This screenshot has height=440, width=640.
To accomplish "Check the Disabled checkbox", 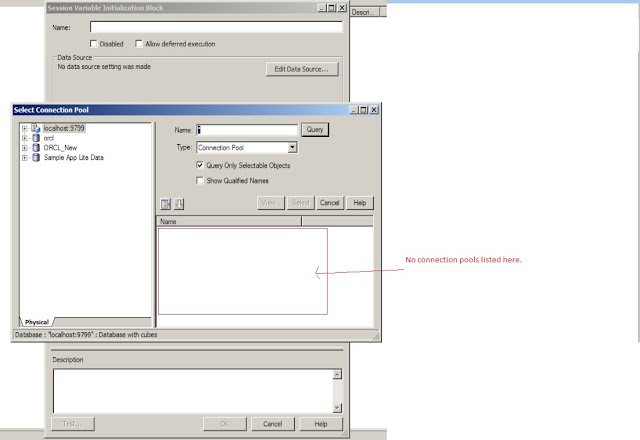I will [93, 44].
